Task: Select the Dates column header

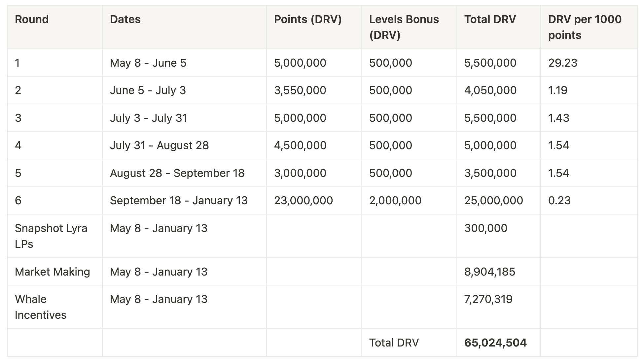Action: click(x=125, y=19)
